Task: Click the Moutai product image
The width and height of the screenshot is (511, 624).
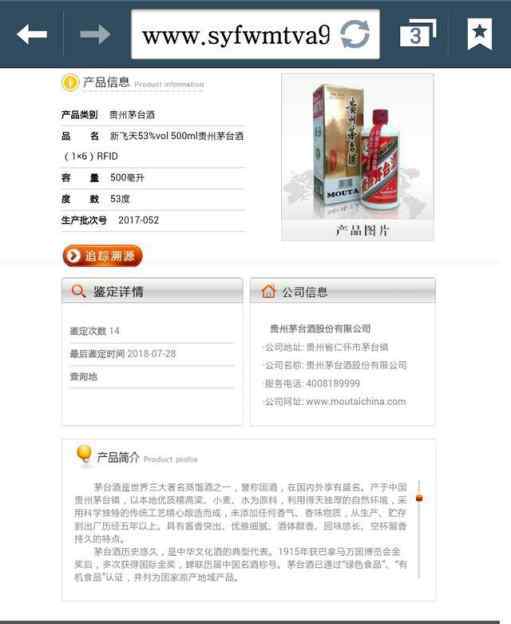Action: coord(357,147)
